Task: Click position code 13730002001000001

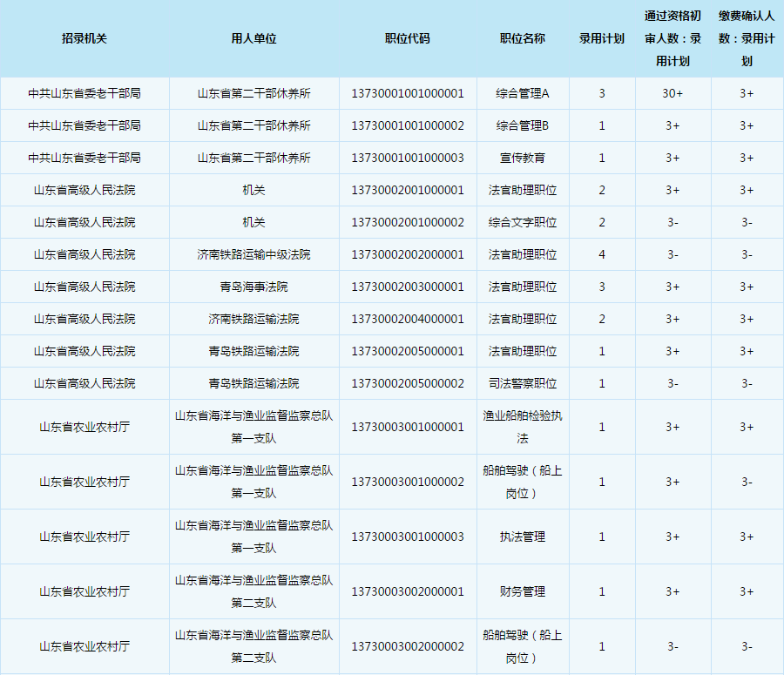Action: (408, 190)
